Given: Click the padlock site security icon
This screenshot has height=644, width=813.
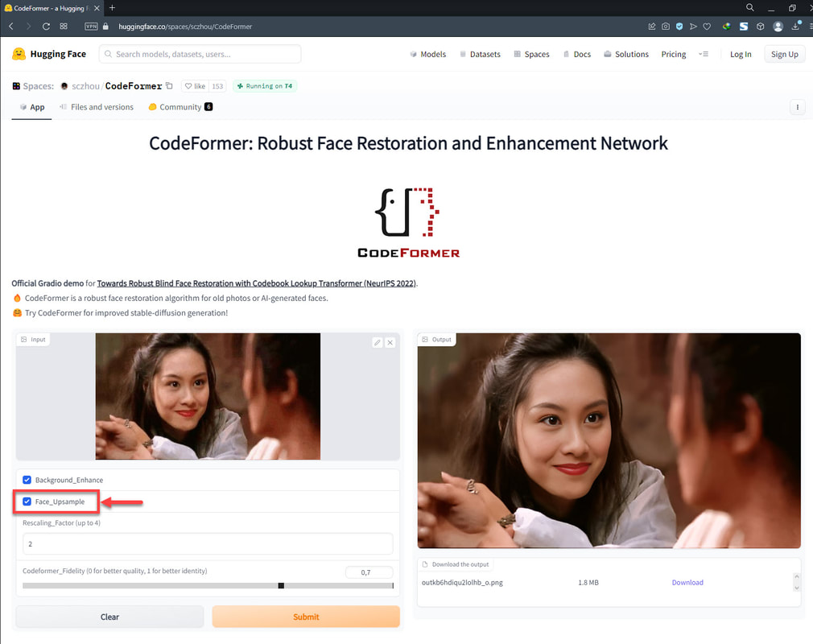Looking at the screenshot, I should point(105,27).
